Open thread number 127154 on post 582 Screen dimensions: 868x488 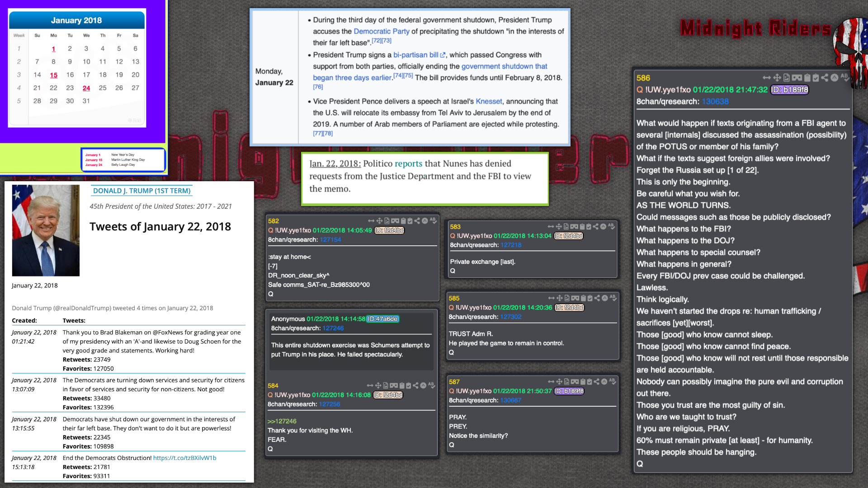pyautogui.click(x=330, y=239)
